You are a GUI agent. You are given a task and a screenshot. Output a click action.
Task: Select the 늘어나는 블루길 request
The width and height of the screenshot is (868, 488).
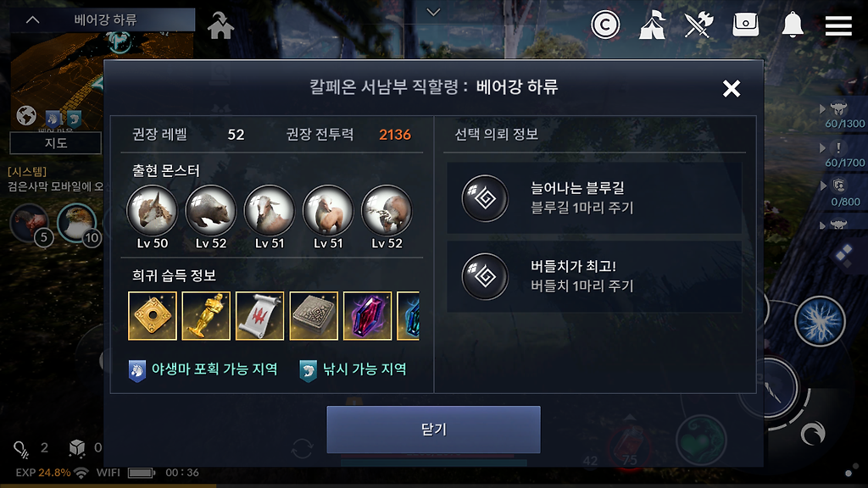594,197
